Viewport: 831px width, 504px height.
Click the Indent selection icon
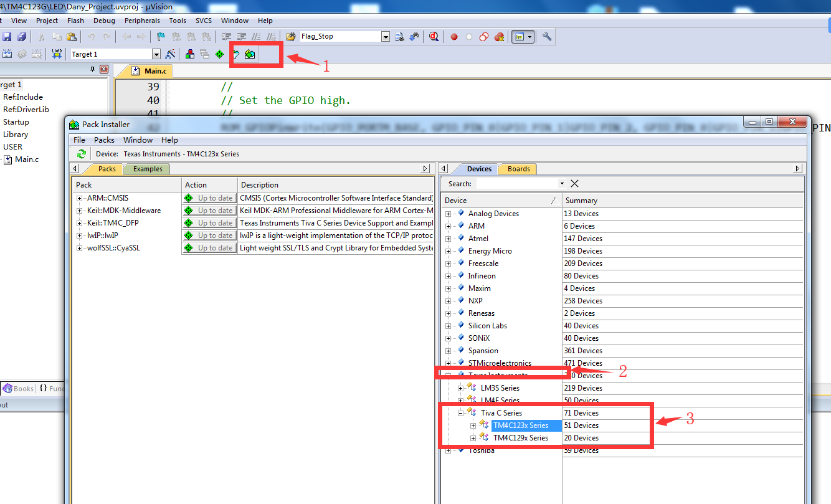[227, 37]
